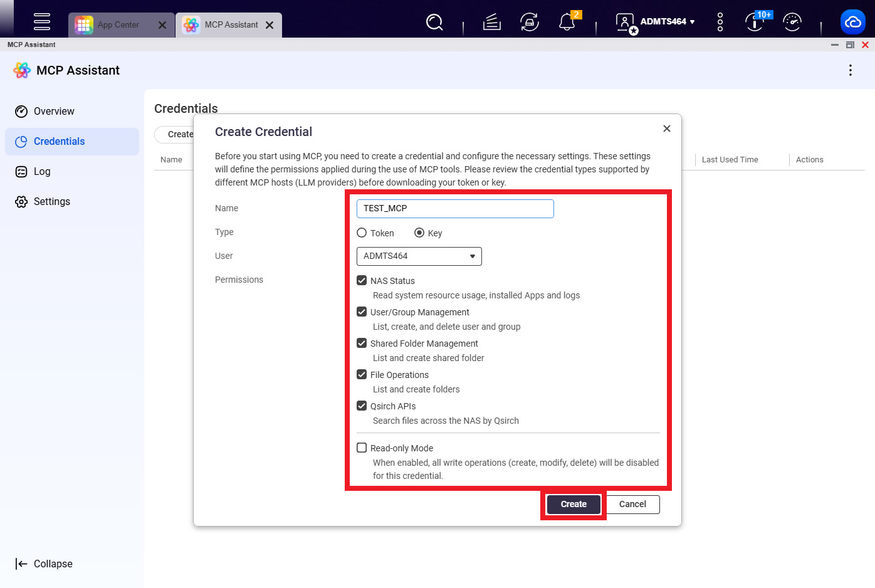The height and width of the screenshot is (588, 875).
Task: Expand the User dropdown showing ADMTS464
Action: (419, 256)
